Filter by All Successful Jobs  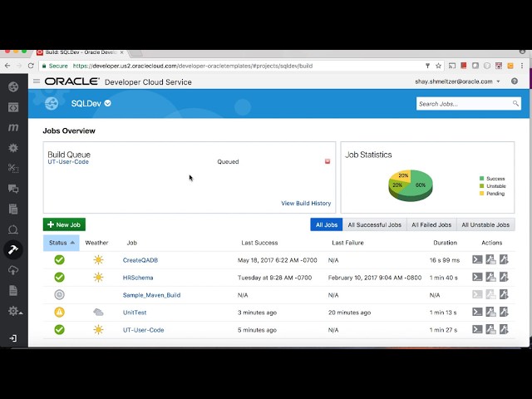(375, 224)
